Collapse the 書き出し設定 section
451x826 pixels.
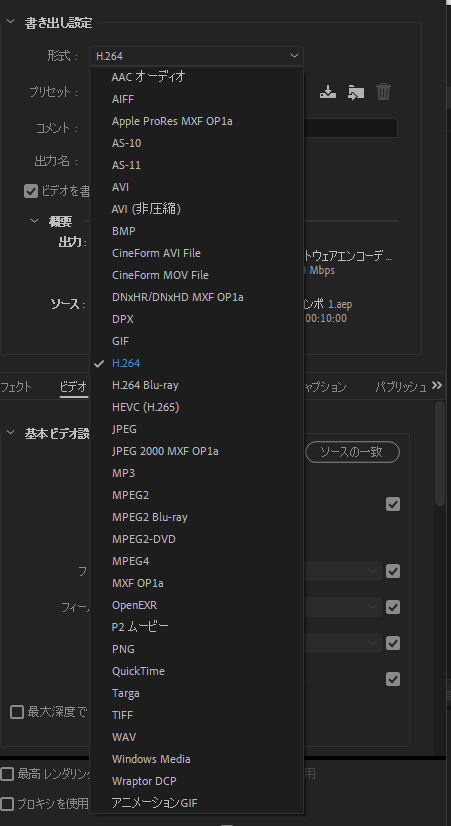point(10,22)
